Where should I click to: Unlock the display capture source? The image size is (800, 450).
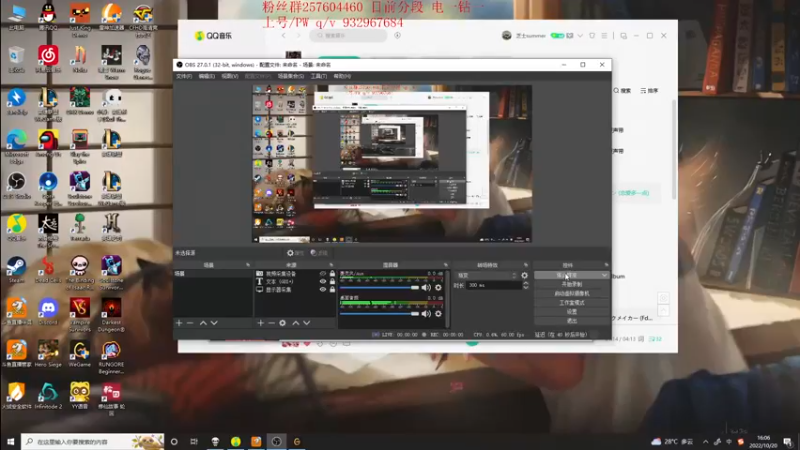332,289
